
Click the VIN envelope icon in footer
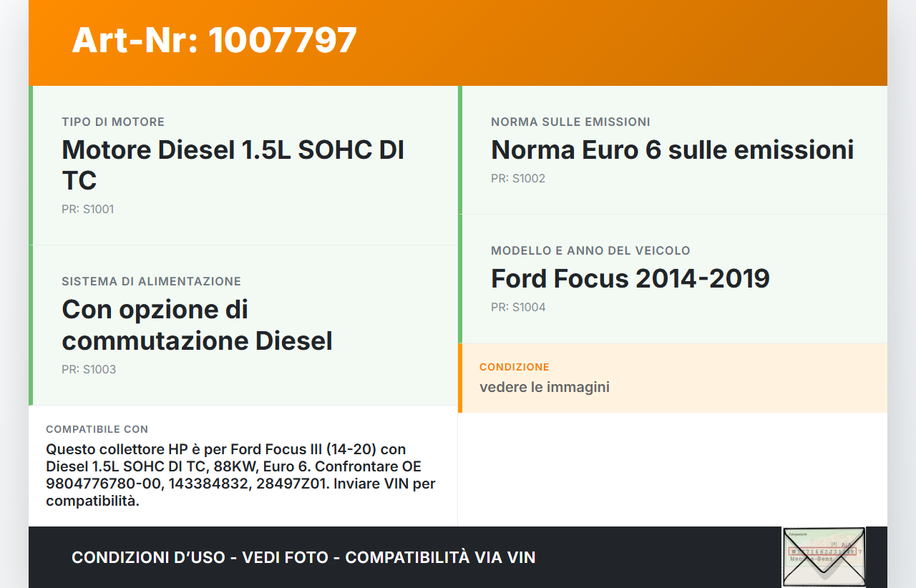click(x=824, y=557)
